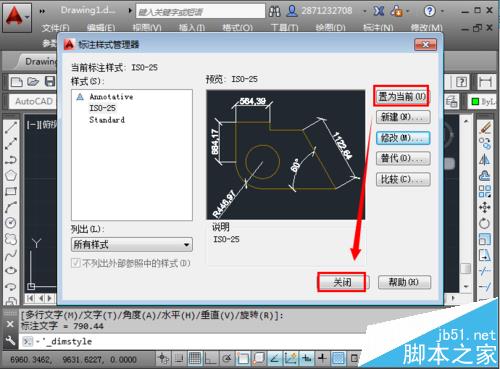The width and height of the screenshot is (500, 369).
Task: Toggle Grid Display in status bar
Action: (195, 358)
